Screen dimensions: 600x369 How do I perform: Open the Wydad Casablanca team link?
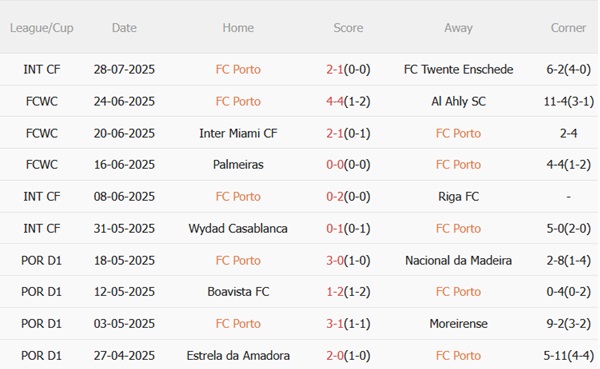[238, 229]
